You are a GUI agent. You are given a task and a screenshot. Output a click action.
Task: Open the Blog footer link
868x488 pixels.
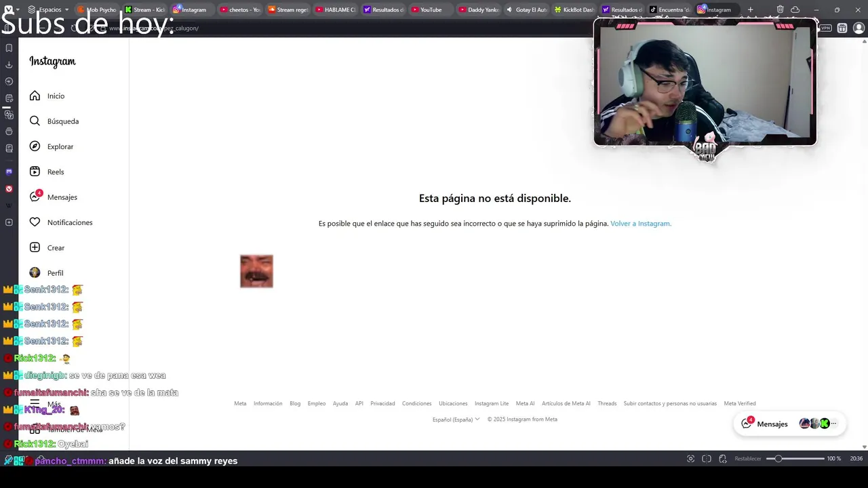click(295, 403)
